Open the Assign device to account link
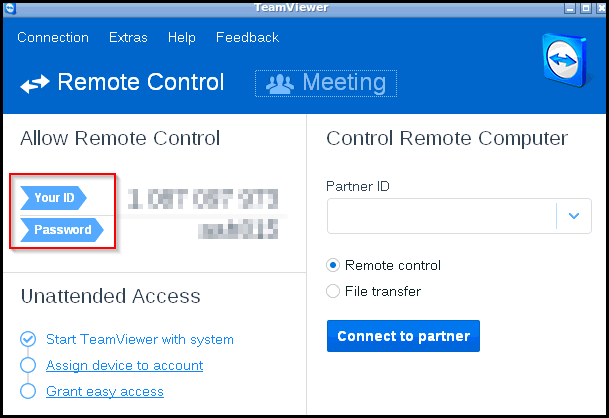 tap(124, 366)
